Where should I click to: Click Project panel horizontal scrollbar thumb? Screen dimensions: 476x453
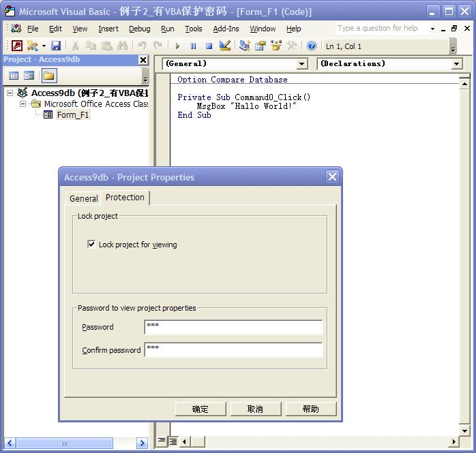point(64,443)
